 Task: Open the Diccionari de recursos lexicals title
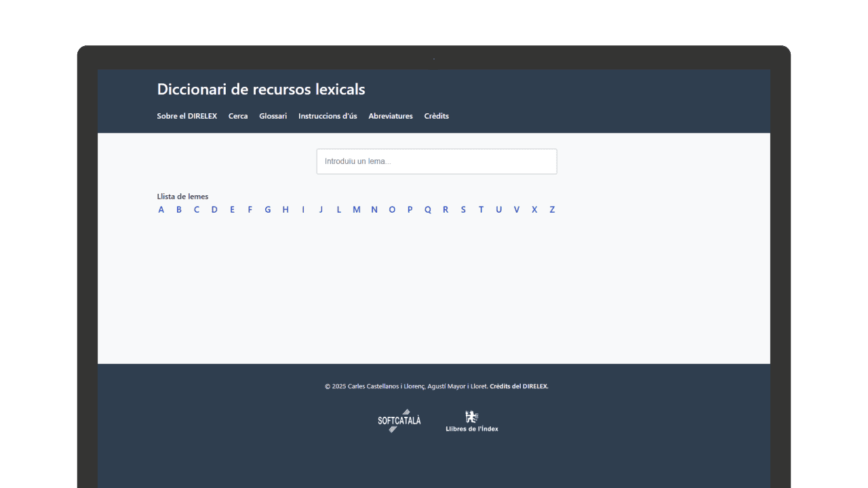click(x=261, y=89)
